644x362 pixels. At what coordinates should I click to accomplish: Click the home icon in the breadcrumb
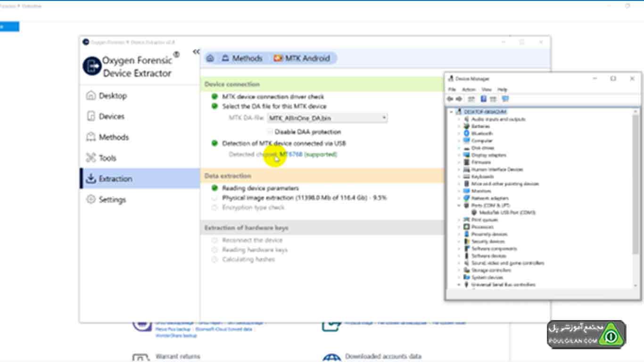[210, 58]
